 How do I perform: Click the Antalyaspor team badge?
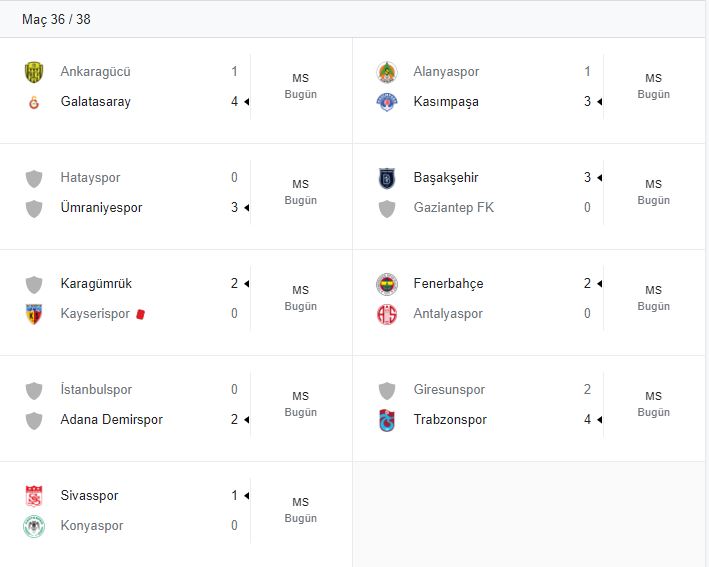coord(387,314)
